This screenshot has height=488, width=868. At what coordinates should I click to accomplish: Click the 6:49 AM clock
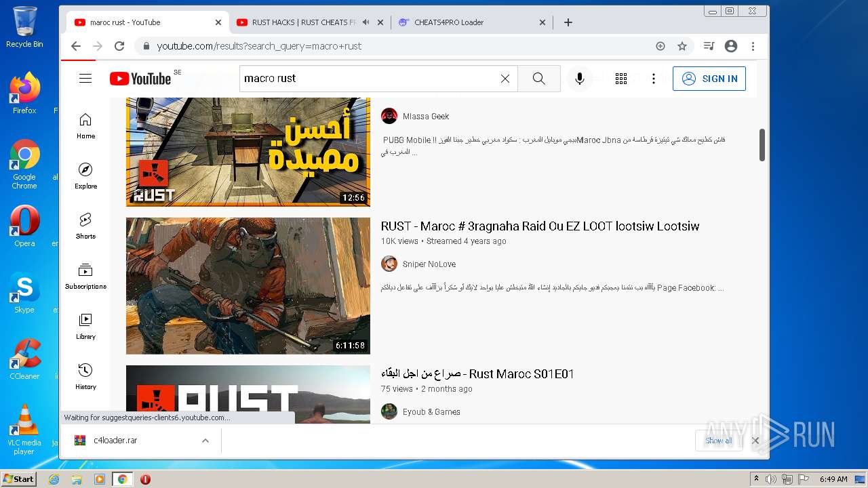(833, 479)
